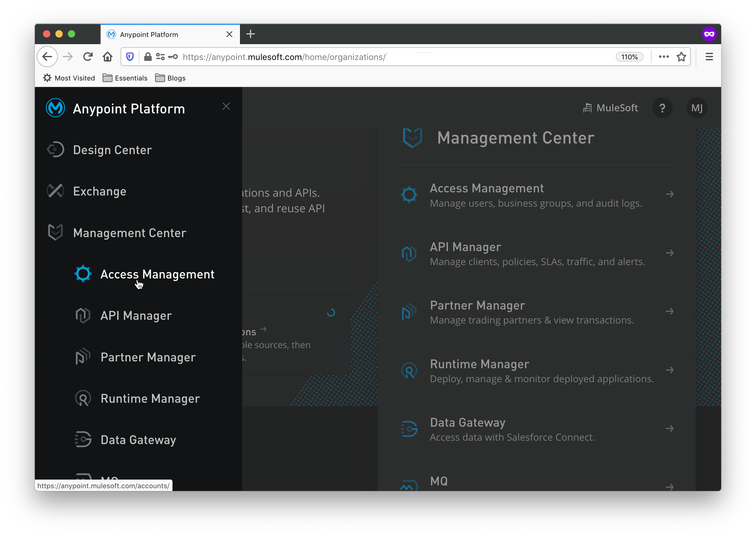The height and width of the screenshot is (537, 756).
Task: Open the page actions three-dot menu
Action: coord(664,57)
